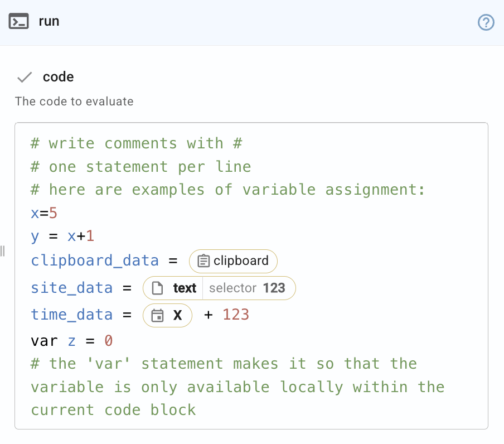Place cursor on the x=5 line

[45, 214]
